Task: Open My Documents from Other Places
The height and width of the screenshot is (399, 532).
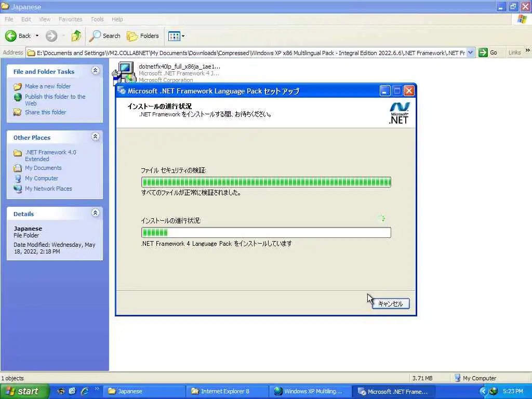Action: pyautogui.click(x=43, y=168)
